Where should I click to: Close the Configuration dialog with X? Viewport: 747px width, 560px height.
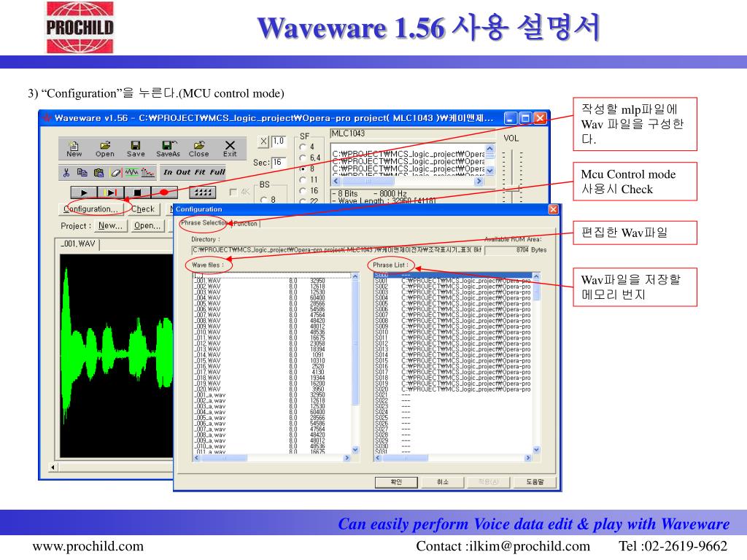point(553,209)
